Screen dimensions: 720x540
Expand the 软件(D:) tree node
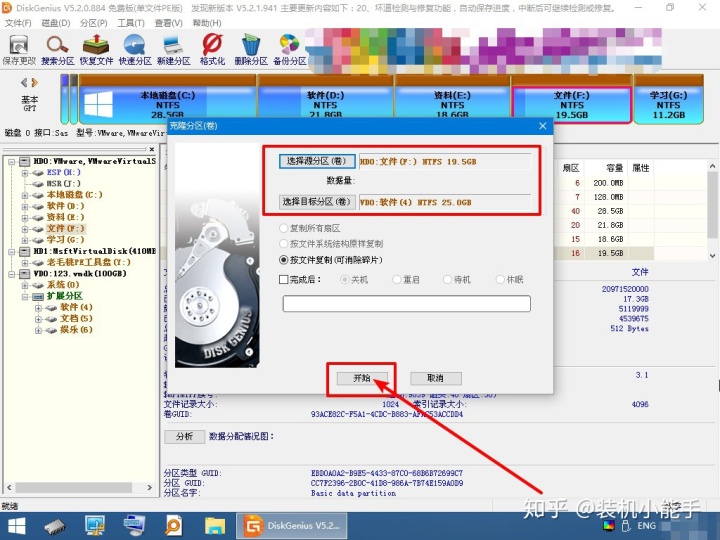coord(25,206)
